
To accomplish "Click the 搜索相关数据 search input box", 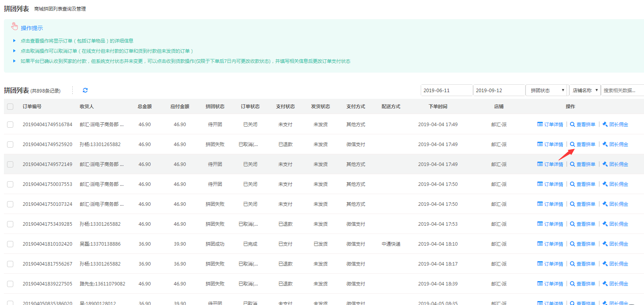I will (622, 90).
